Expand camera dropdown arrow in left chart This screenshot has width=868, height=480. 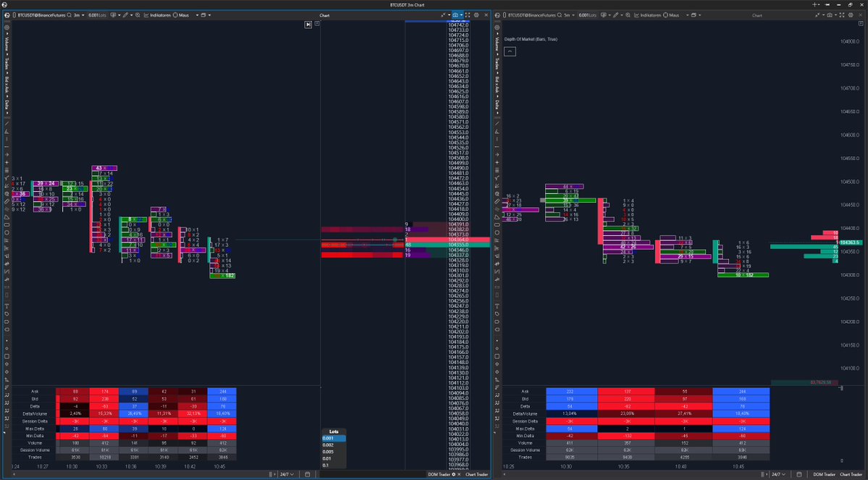(461, 15)
